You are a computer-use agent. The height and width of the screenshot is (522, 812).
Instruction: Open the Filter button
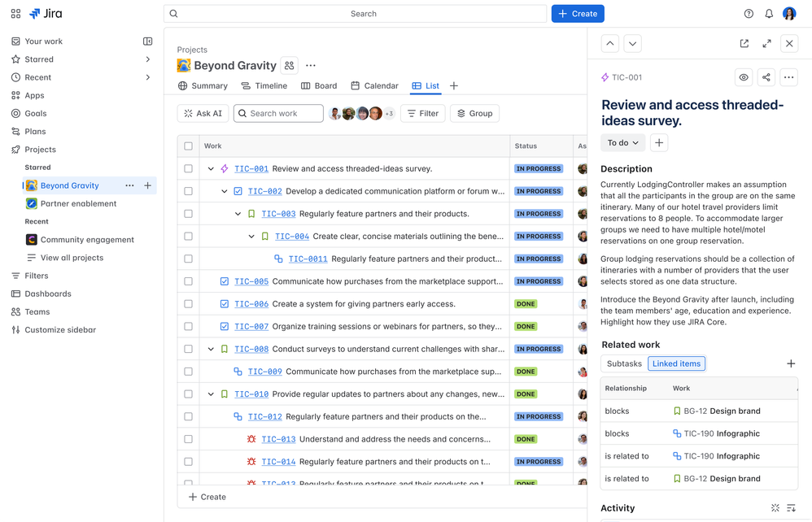coord(422,113)
